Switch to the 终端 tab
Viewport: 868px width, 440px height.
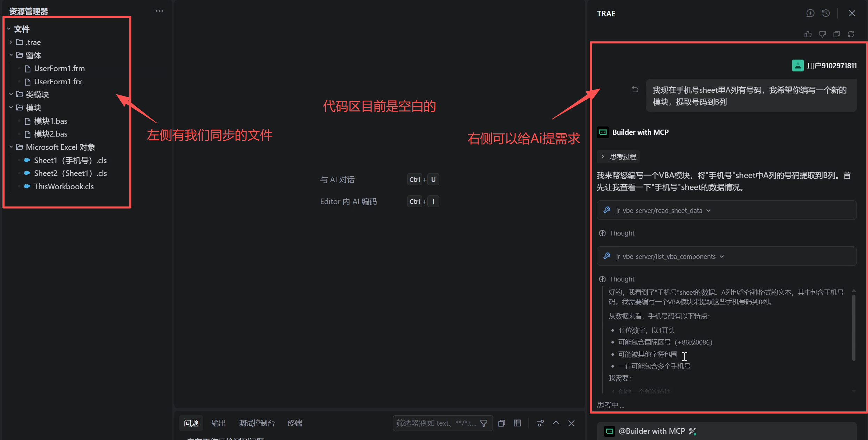click(295, 423)
